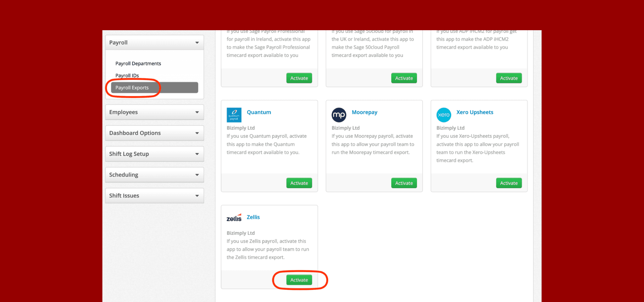The image size is (644, 302).
Task: Select Payroll Departments in the sidebar
Action: tap(138, 63)
